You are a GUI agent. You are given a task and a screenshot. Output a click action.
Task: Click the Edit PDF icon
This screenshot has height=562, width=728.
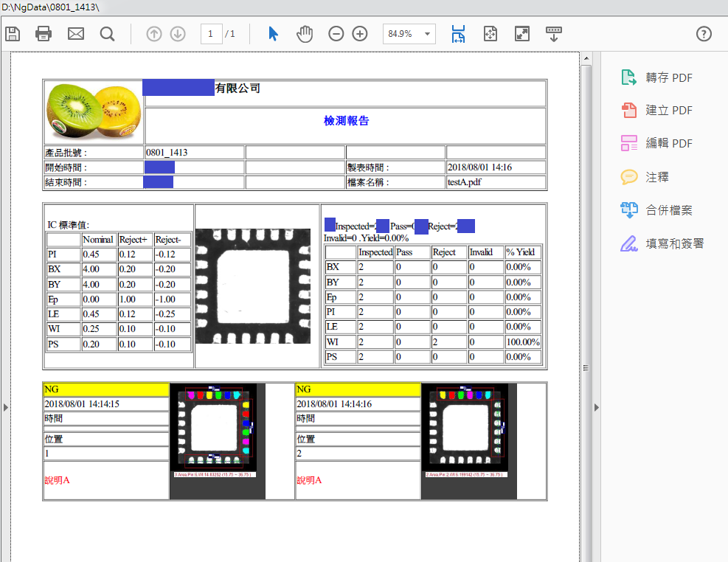click(x=629, y=143)
